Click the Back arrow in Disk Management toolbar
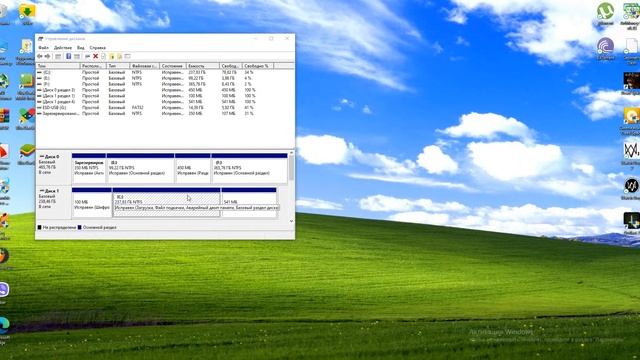The width and height of the screenshot is (640, 360). (x=40, y=56)
